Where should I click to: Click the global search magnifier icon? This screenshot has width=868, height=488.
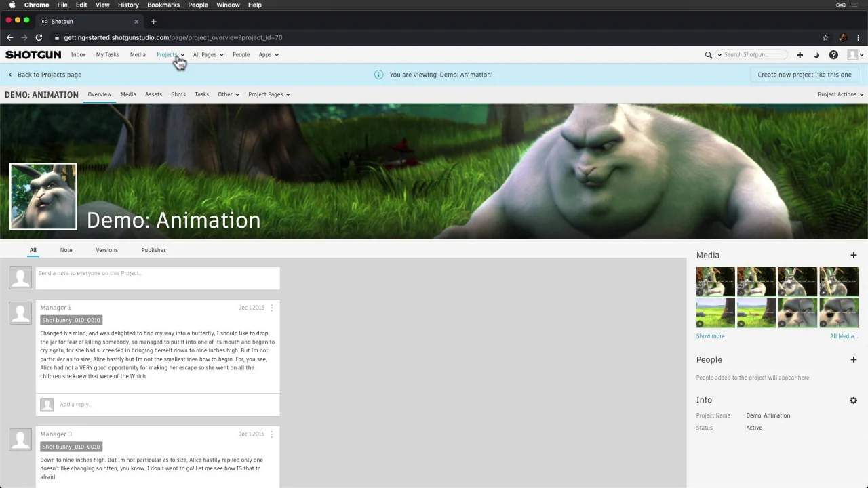(x=709, y=55)
